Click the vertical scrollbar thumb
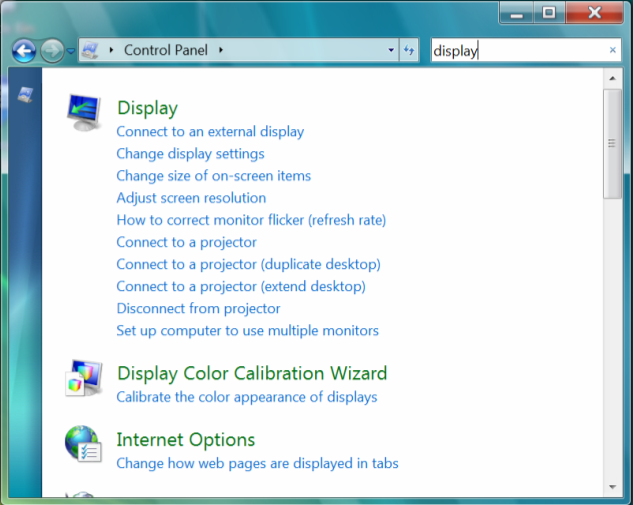Viewport: 633px width, 505px height. (x=612, y=144)
